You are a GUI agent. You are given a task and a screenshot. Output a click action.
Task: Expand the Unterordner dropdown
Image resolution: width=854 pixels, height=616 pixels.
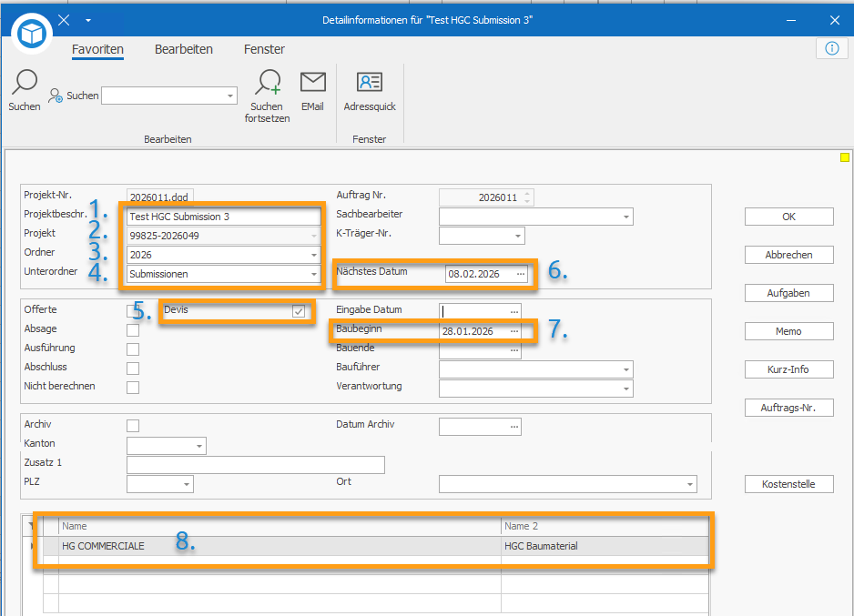tap(314, 274)
